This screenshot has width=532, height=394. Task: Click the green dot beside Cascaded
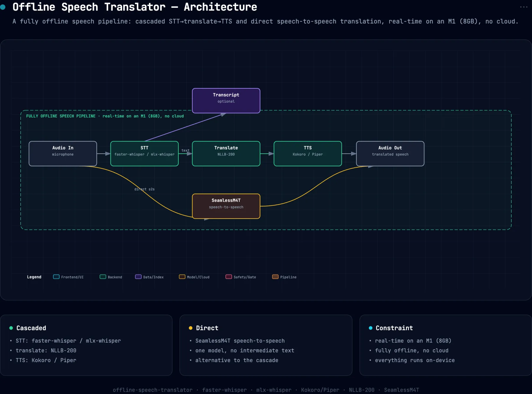click(x=11, y=328)
